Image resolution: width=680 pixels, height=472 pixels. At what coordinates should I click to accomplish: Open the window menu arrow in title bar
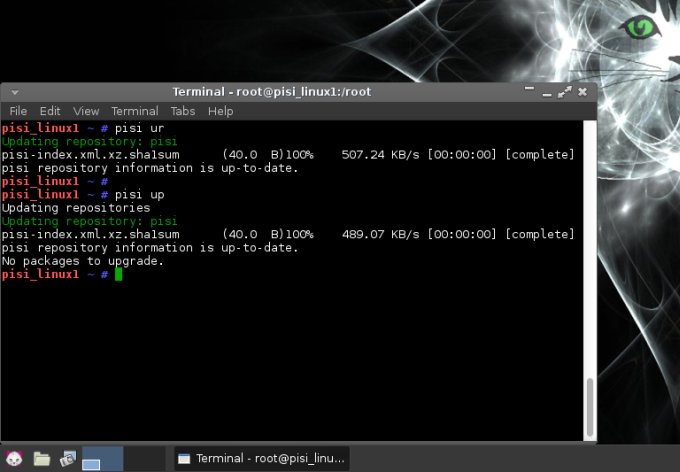[x=15, y=92]
